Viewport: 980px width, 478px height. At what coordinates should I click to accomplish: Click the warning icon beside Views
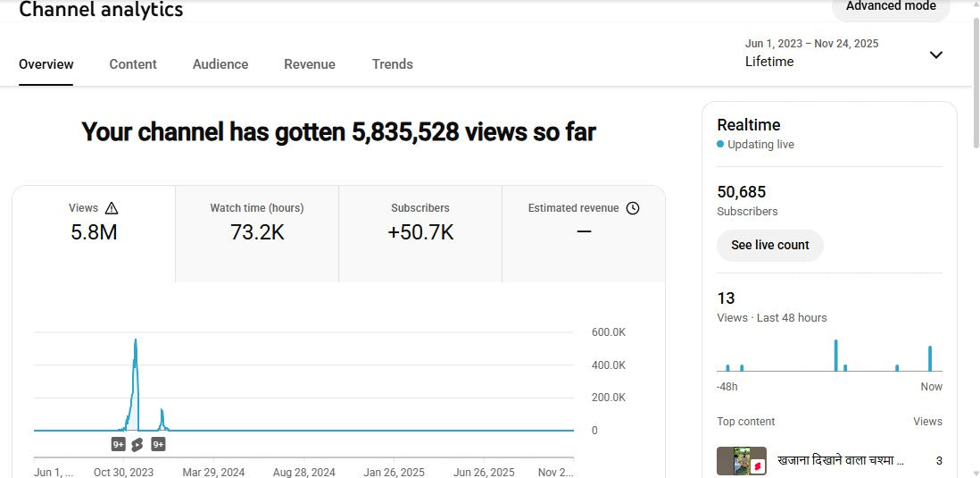pyautogui.click(x=112, y=208)
